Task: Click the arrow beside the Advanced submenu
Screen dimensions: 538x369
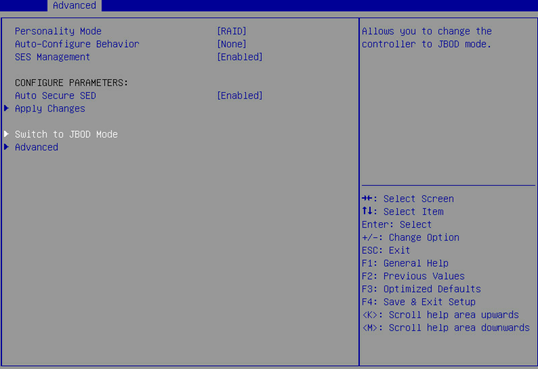Action: (6, 147)
